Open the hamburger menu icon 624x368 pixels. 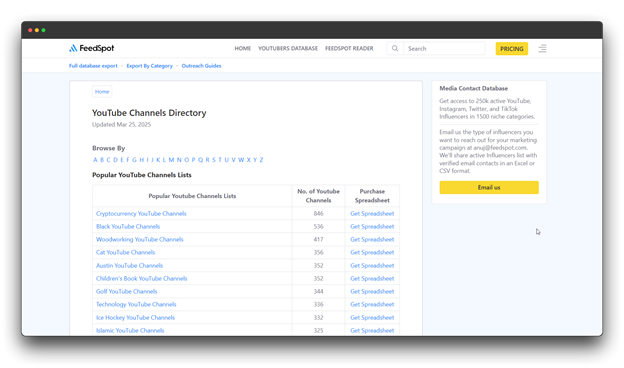pos(542,49)
